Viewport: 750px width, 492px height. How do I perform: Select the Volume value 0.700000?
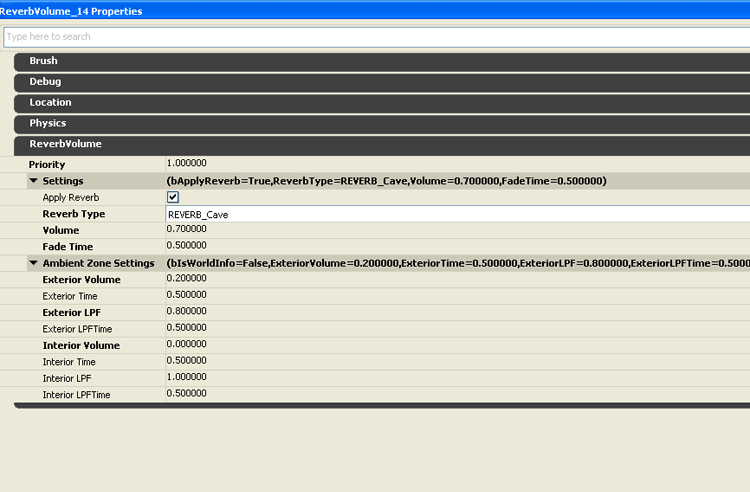pyautogui.click(x=187, y=229)
